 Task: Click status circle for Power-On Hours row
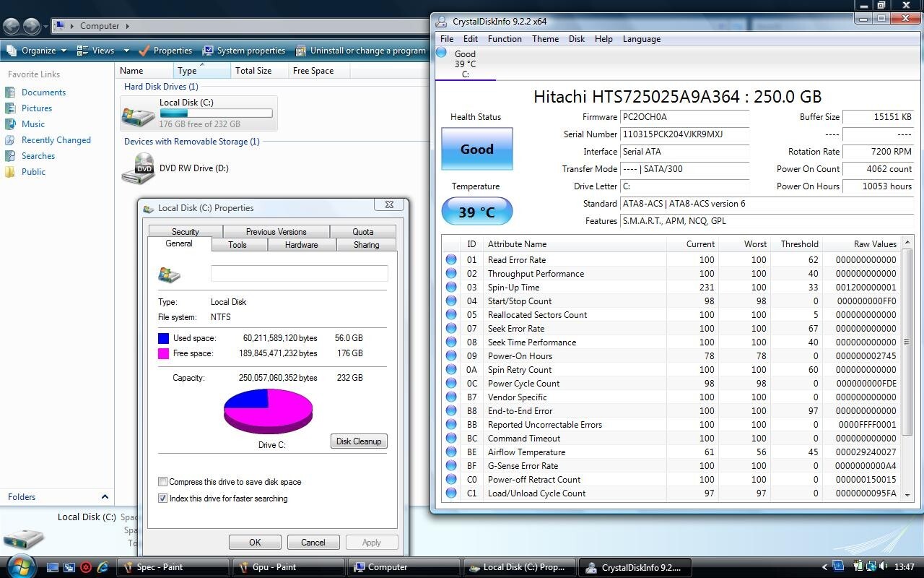[451, 355]
